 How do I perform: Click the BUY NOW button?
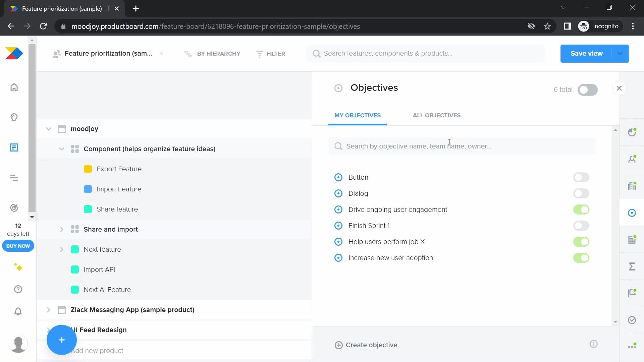18,246
